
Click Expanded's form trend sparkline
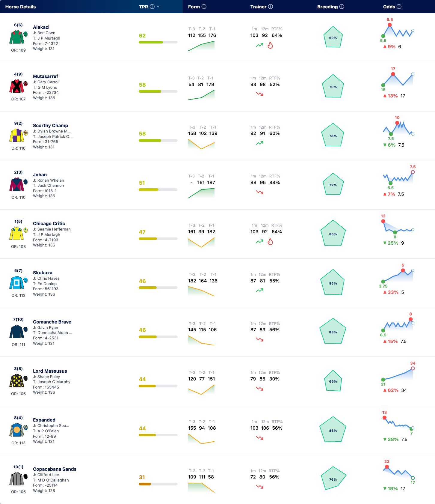[x=201, y=439]
